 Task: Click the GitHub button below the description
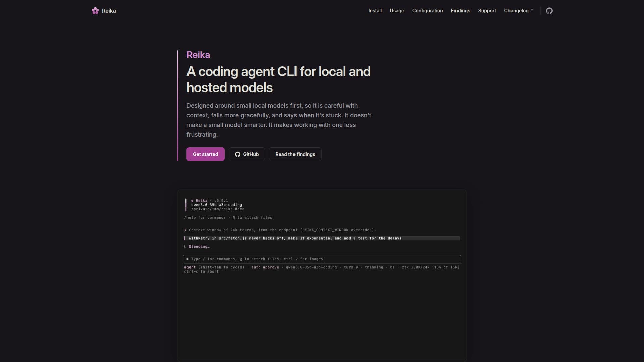[x=247, y=154]
